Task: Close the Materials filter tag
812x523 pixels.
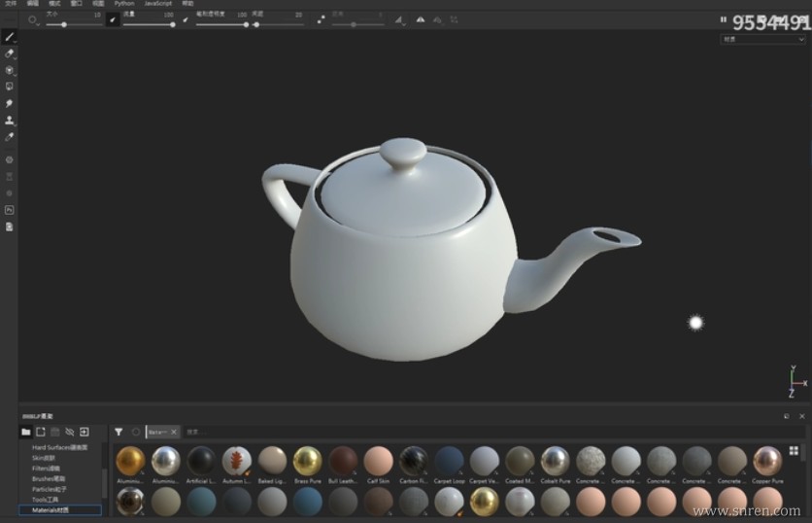Action: pyautogui.click(x=174, y=432)
